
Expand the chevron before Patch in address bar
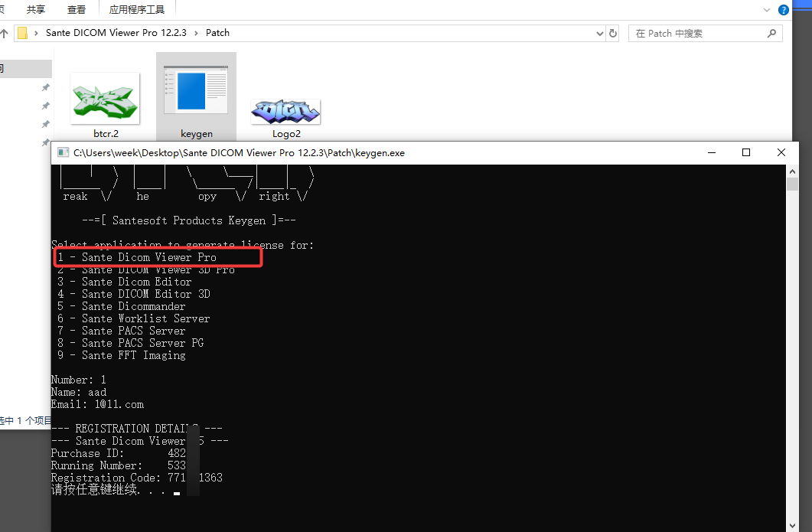coord(196,33)
